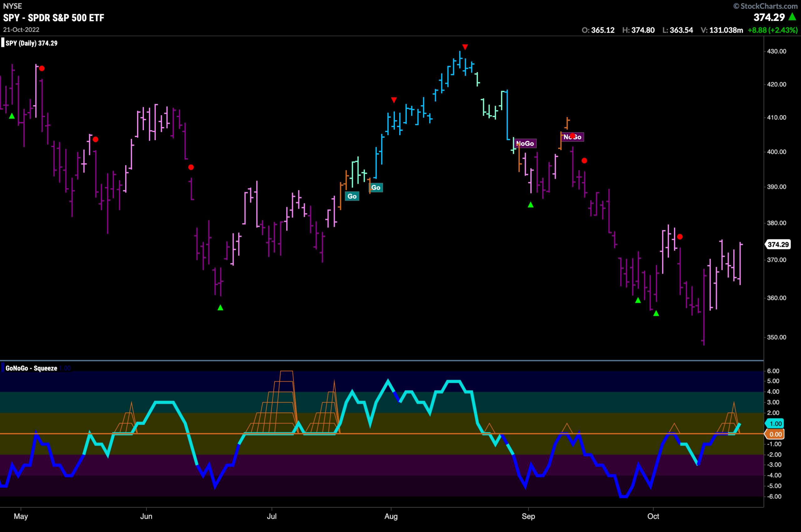Click the white 374.29 price axis tag
The width and height of the screenshot is (801, 532).
778,244
